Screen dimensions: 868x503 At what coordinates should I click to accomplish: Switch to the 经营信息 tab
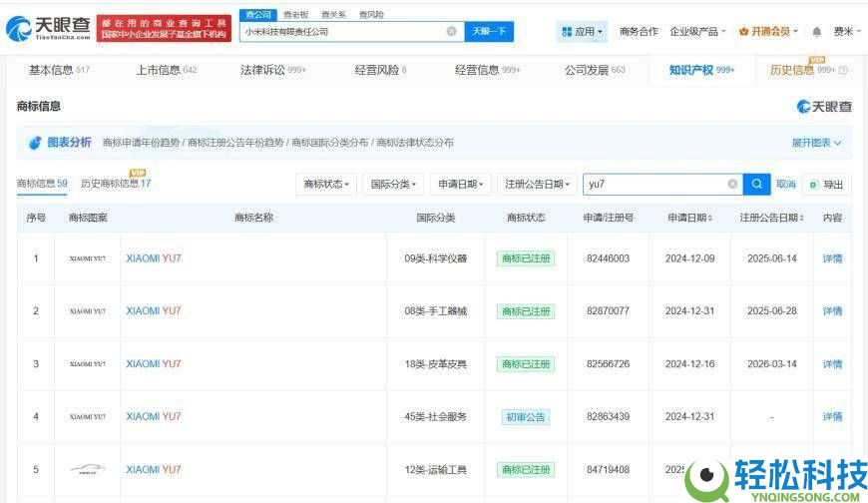click(x=487, y=70)
